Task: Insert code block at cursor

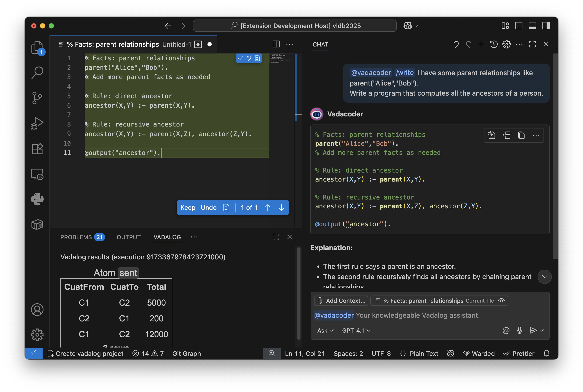Action: coord(507,135)
